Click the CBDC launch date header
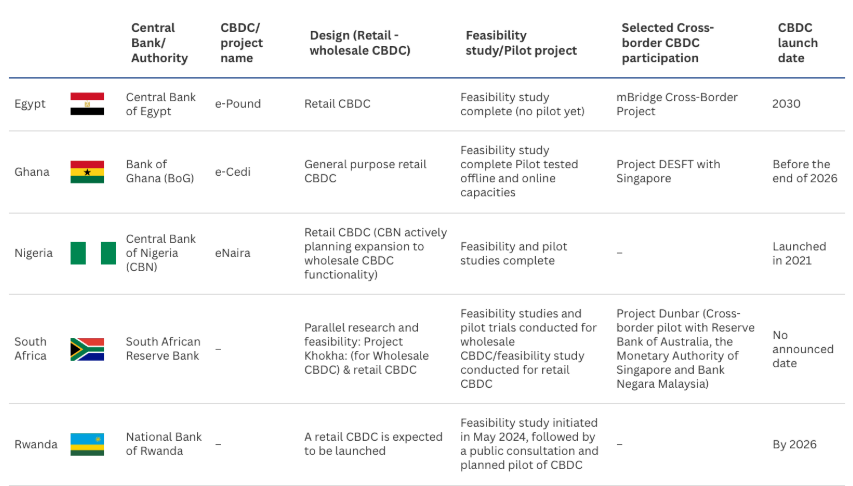This screenshot has width=853, height=486. (x=798, y=43)
